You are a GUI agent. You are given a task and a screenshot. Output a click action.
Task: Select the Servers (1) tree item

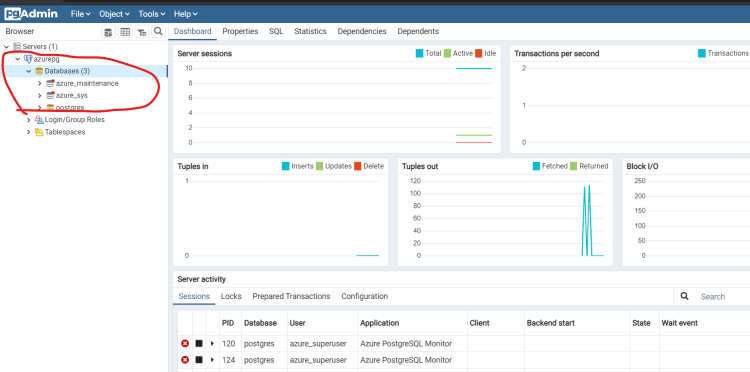40,47
